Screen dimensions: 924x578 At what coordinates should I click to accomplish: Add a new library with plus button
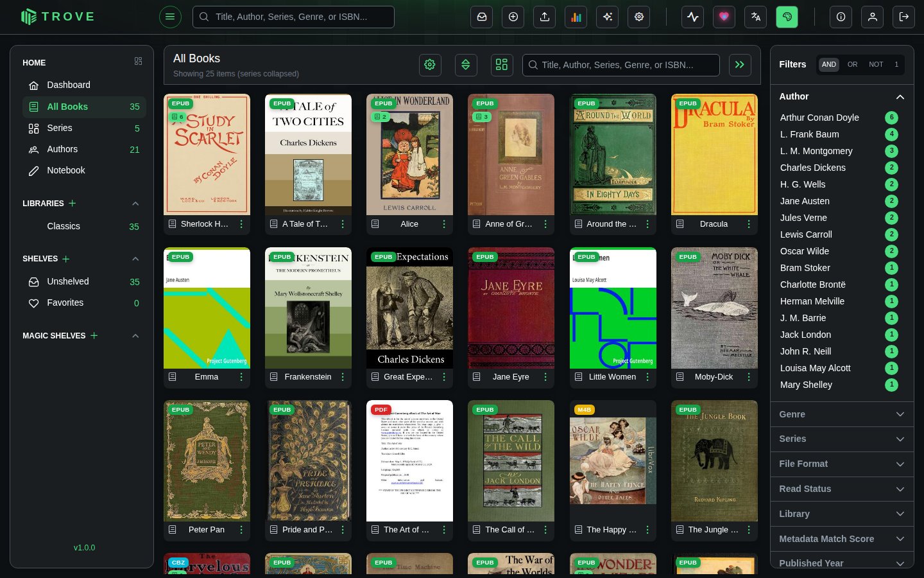(x=73, y=203)
